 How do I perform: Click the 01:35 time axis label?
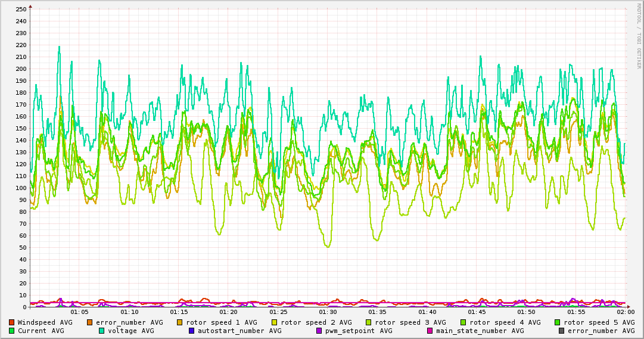click(378, 312)
